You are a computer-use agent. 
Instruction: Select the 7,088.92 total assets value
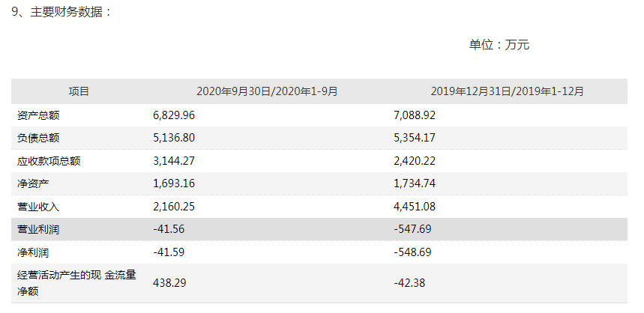[415, 115]
